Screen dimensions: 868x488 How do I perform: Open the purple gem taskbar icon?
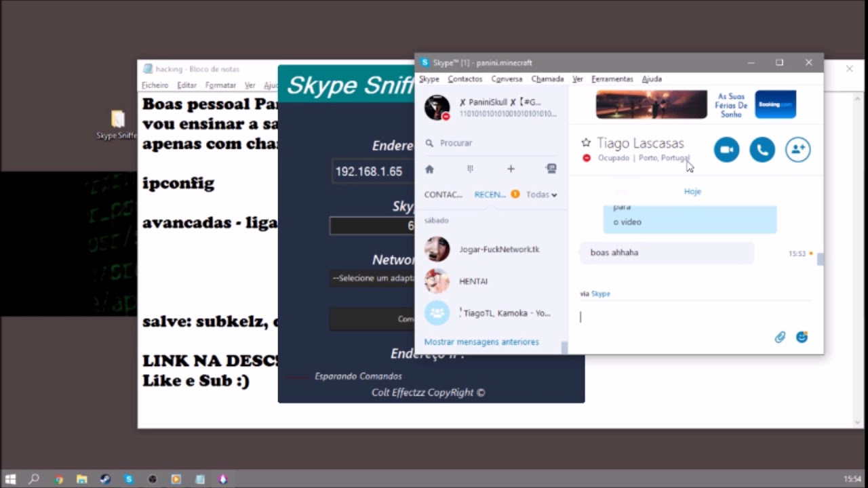point(223,479)
